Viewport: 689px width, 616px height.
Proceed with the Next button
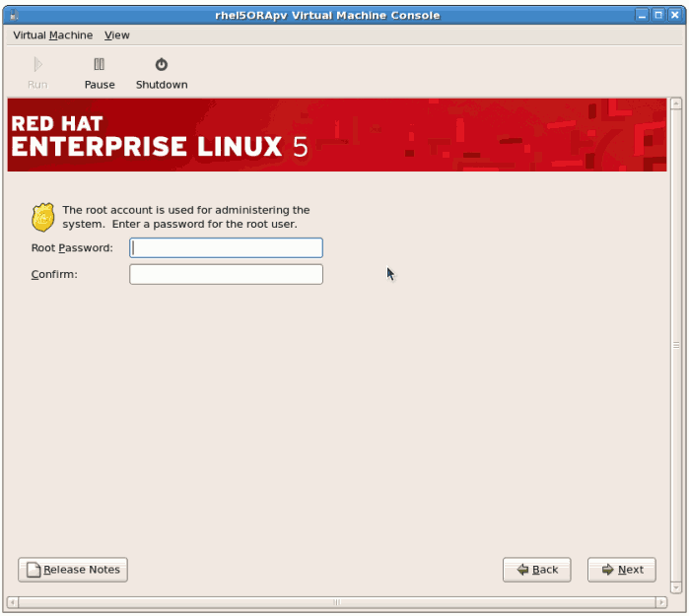click(621, 570)
